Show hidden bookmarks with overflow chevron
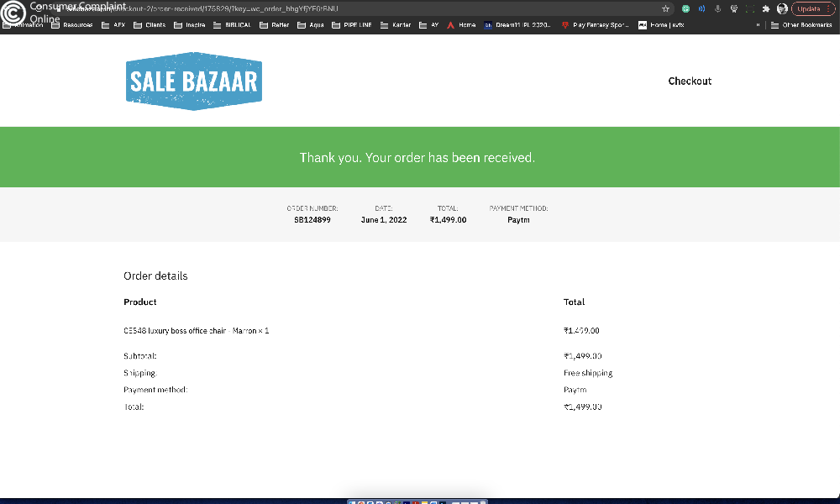 (x=759, y=25)
